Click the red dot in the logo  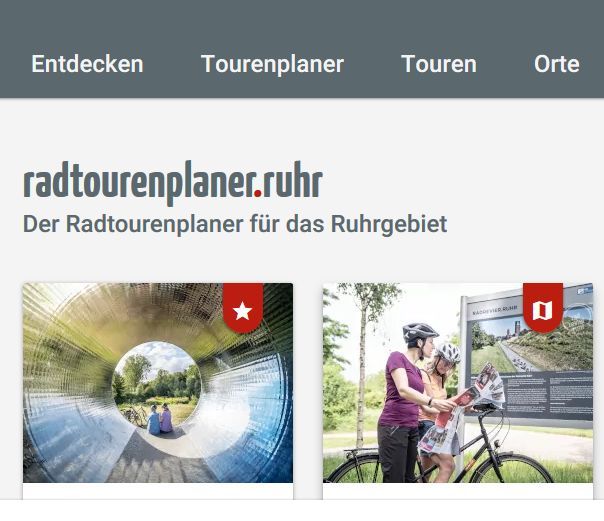click(x=257, y=193)
